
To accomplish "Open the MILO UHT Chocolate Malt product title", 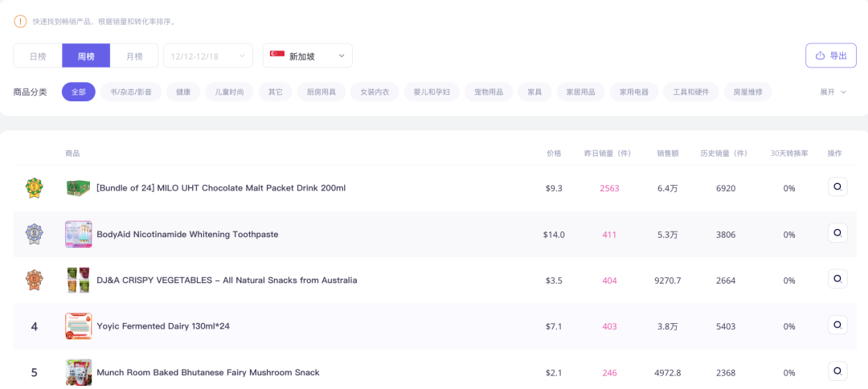I will (x=221, y=188).
